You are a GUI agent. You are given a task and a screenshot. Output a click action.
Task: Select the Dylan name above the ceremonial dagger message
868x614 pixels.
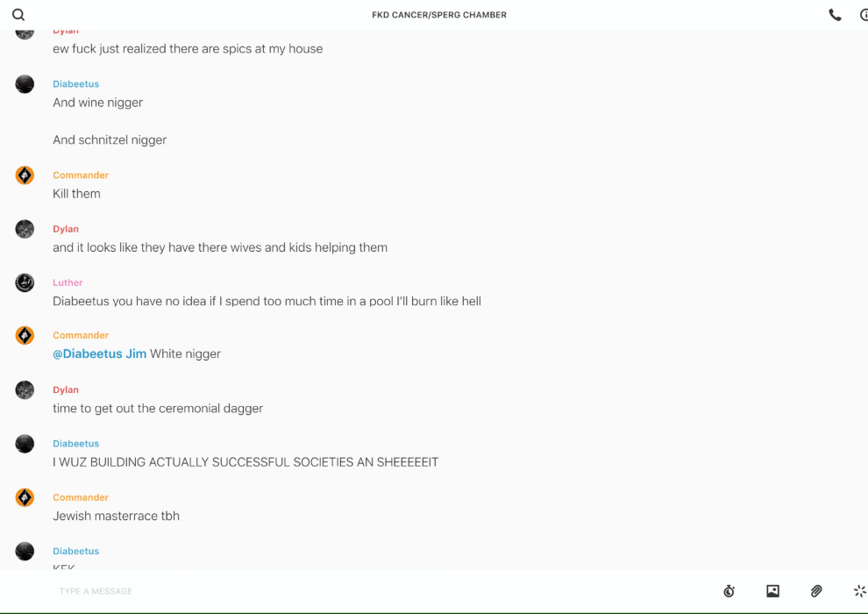[66, 389]
